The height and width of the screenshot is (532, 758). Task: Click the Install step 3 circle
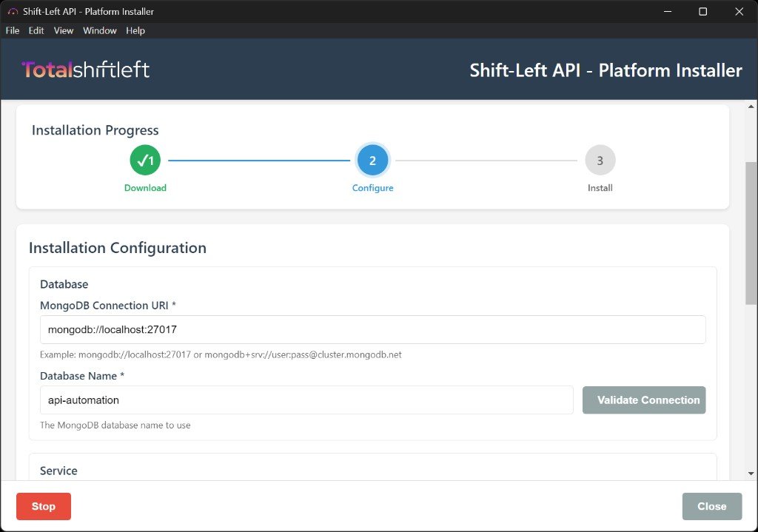click(600, 160)
